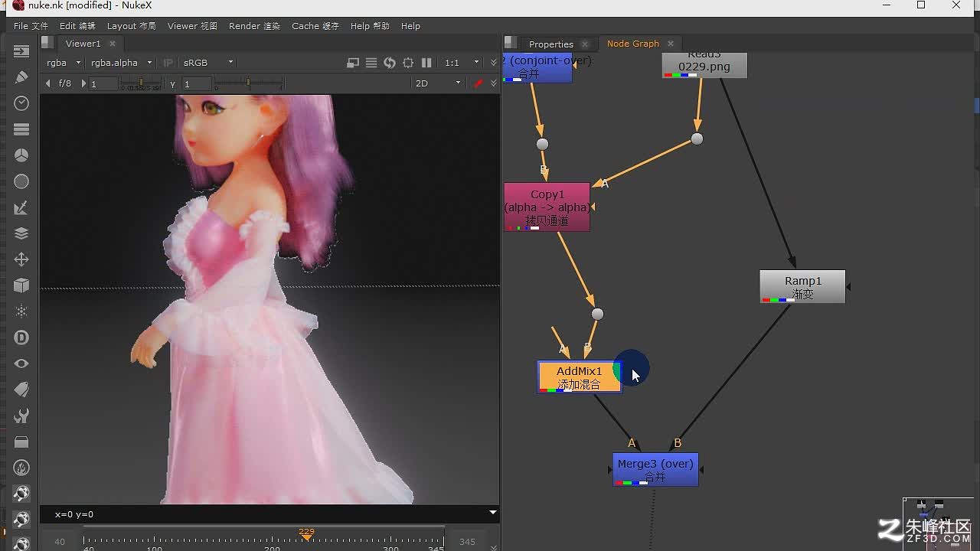Open the Viewer menu

tap(192, 26)
